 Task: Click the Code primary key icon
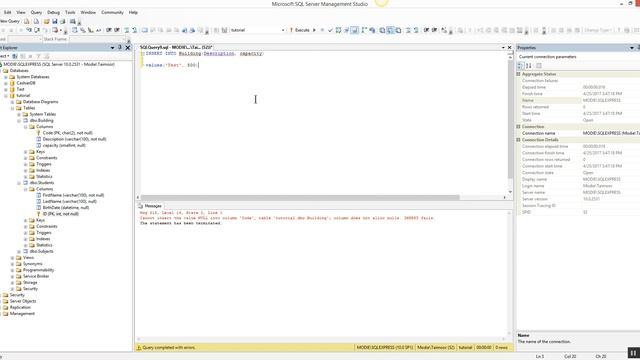[39, 133]
